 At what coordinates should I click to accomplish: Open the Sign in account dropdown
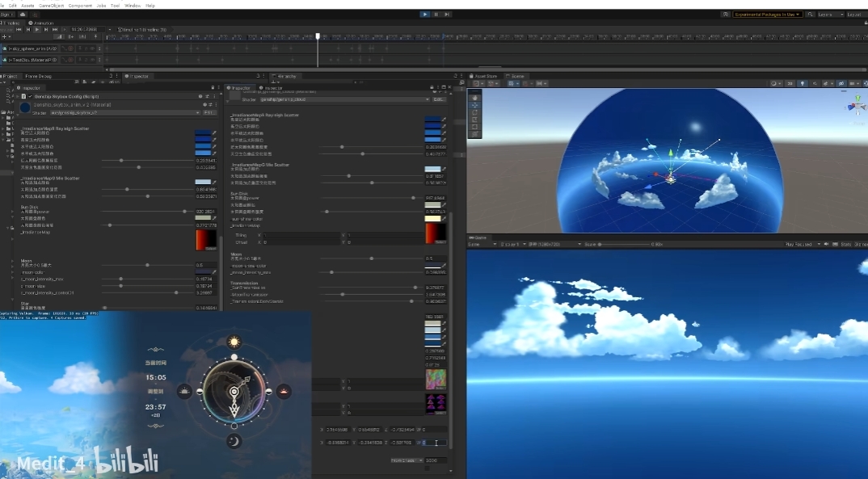click(7, 15)
